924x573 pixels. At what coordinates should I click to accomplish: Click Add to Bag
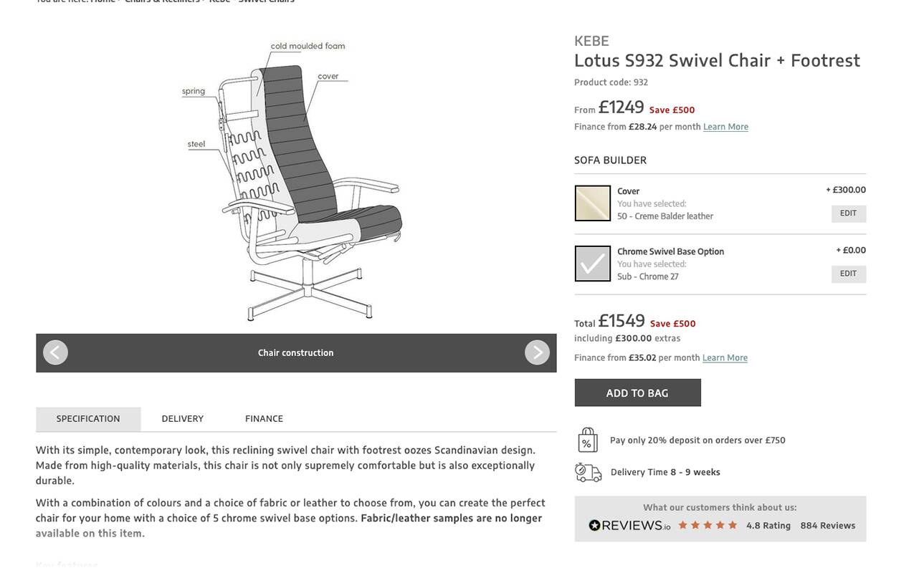(637, 393)
